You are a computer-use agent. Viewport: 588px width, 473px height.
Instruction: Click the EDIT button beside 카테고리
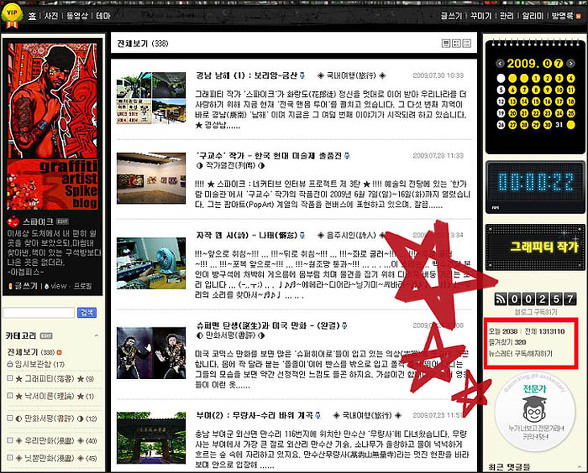point(46,336)
